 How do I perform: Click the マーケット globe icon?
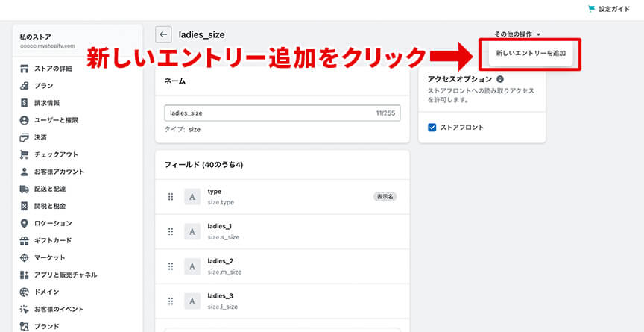click(x=25, y=257)
